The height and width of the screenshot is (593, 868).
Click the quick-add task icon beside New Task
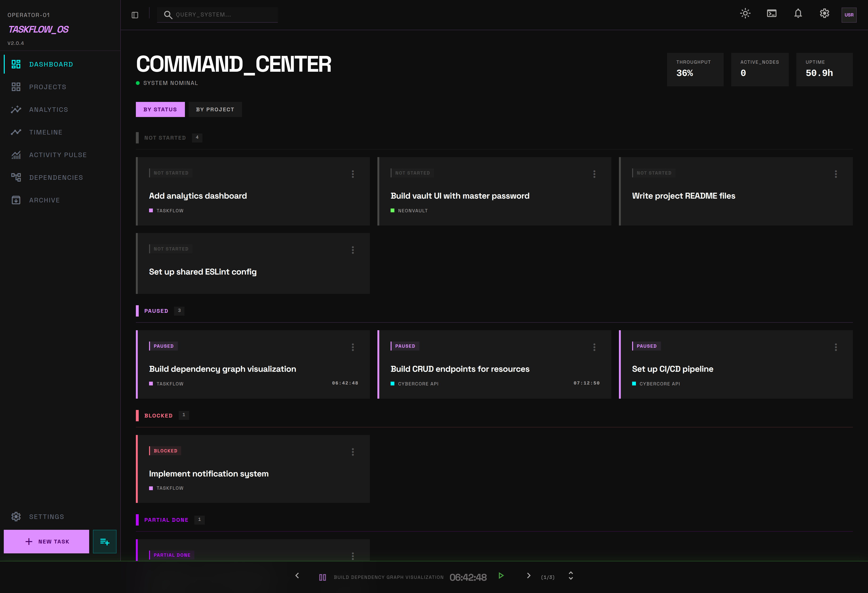coord(104,541)
